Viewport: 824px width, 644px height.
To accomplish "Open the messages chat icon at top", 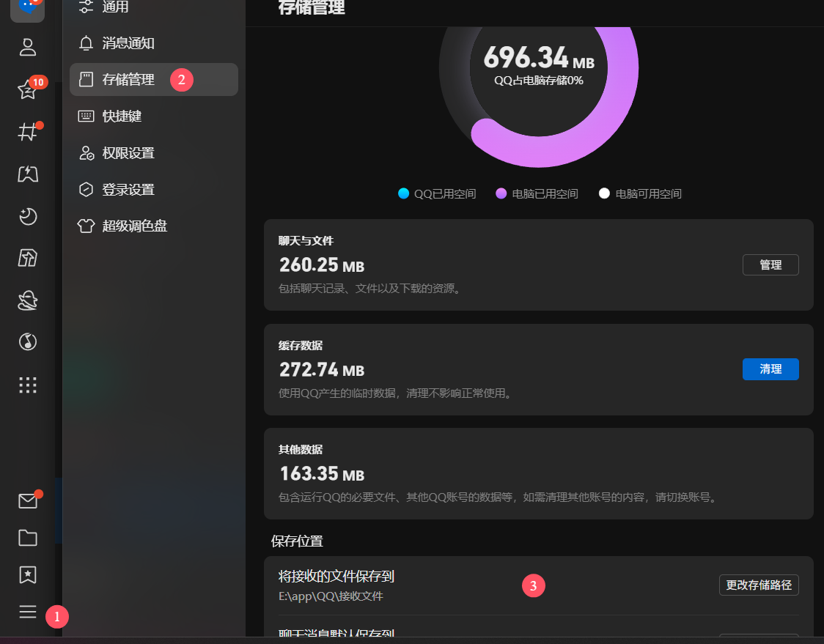I will click(27, 9).
